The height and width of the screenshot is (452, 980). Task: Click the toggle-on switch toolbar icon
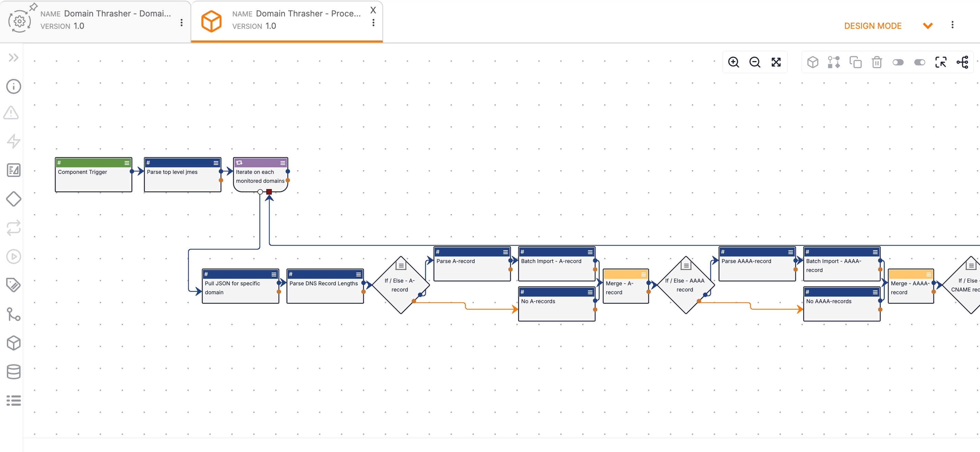pyautogui.click(x=919, y=62)
